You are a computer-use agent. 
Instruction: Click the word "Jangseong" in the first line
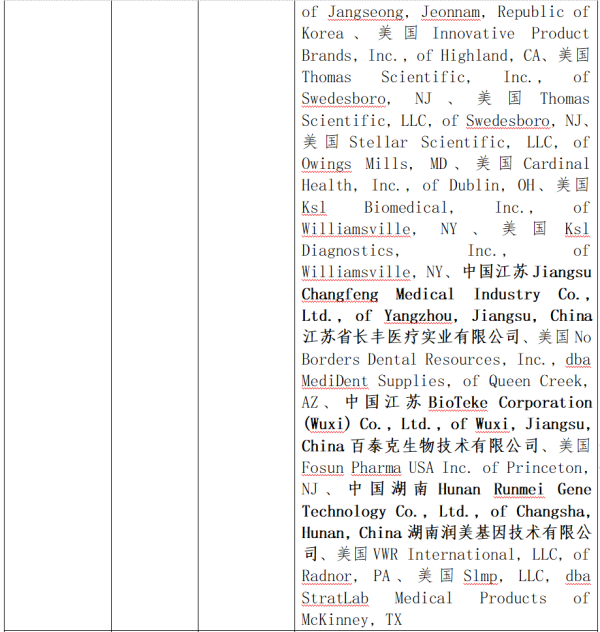(365, 12)
